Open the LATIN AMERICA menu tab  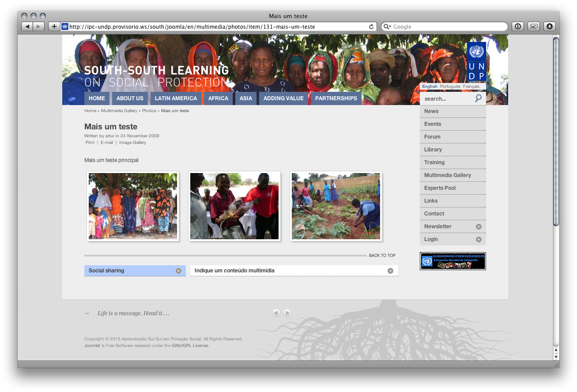176,98
